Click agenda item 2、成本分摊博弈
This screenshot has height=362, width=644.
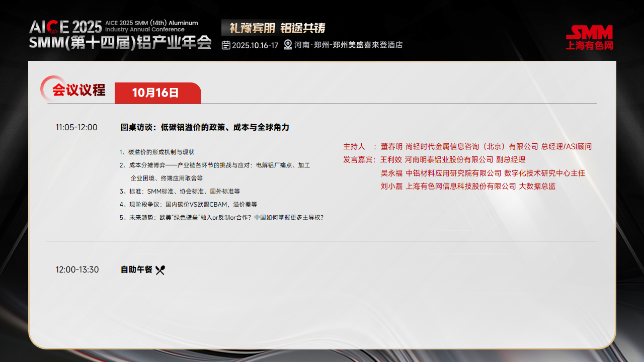point(215,165)
